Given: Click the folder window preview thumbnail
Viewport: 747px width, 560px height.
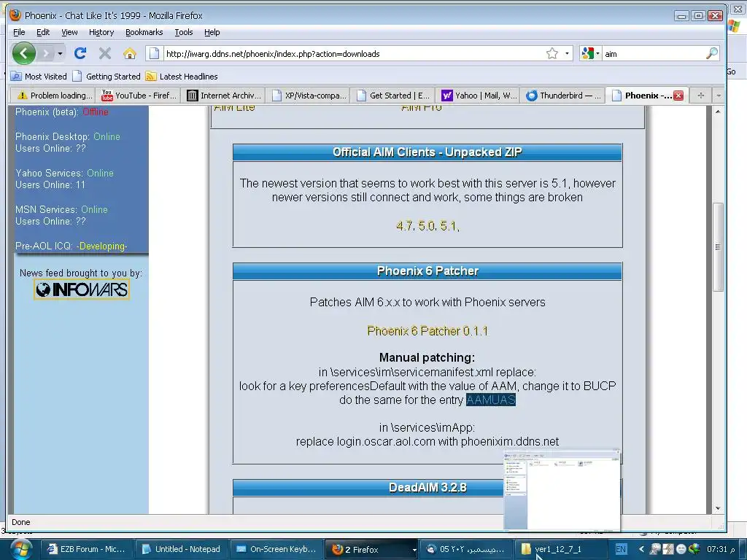Looking at the screenshot, I should (x=562, y=489).
